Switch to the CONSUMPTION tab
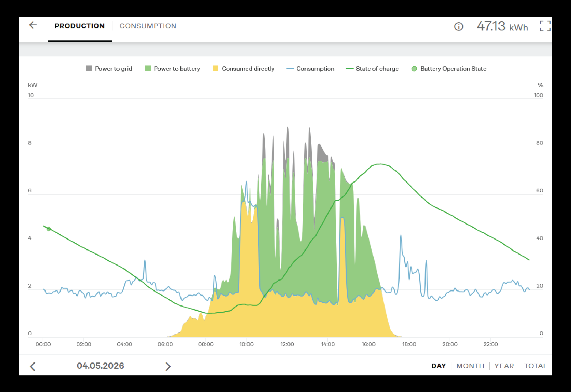The height and width of the screenshot is (392, 571). click(x=148, y=26)
